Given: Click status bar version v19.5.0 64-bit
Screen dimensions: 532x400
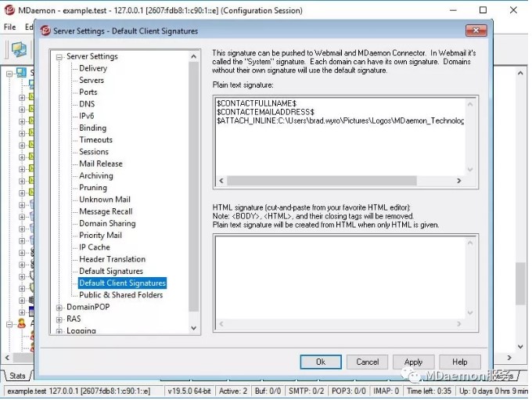Looking at the screenshot, I should [189, 391].
